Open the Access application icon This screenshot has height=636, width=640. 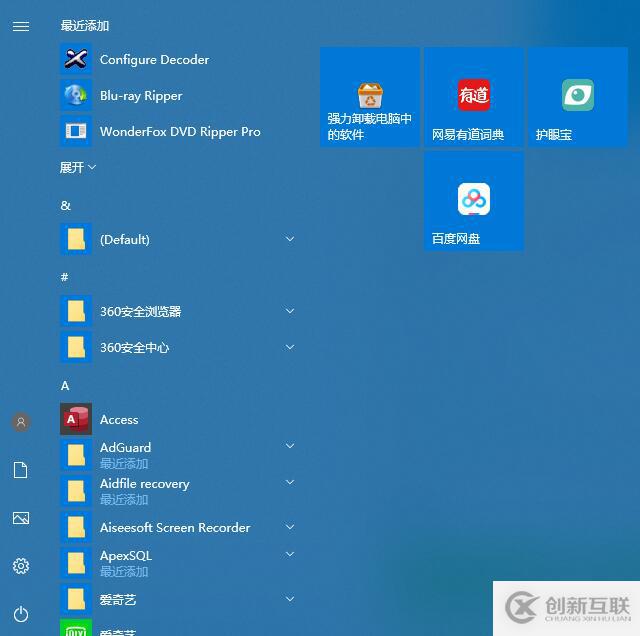[x=76, y=419]
